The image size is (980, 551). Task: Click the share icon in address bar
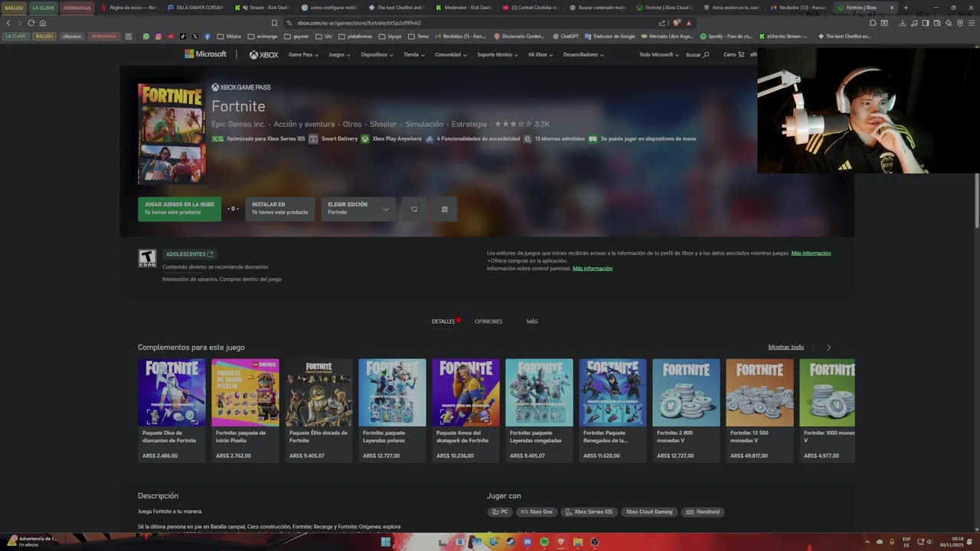[662, 23]
